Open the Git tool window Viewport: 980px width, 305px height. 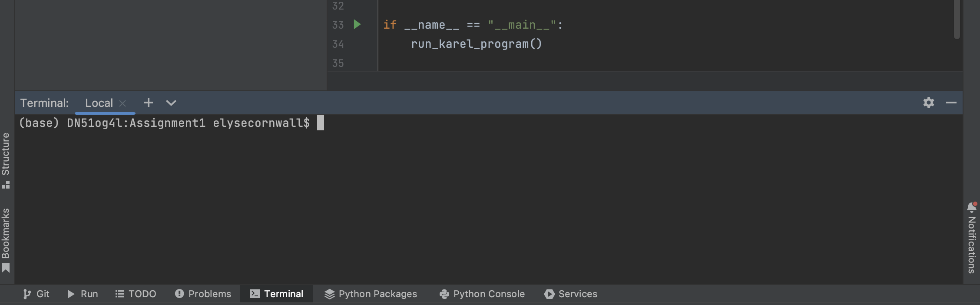click(x=36, y=294)
